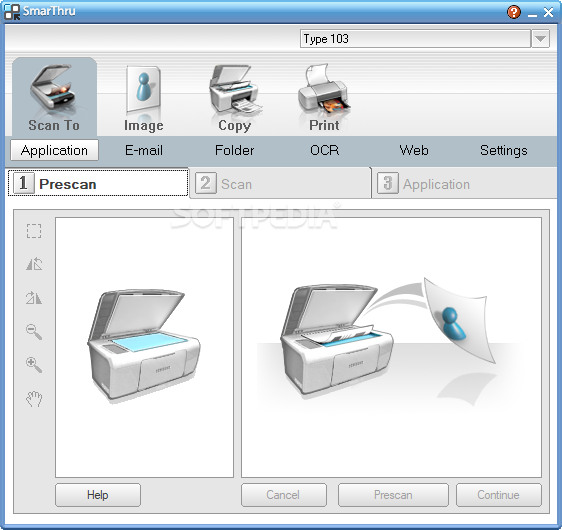The width and height of the screenshot is (562, 530).
Task: Click the Cancel button
Action: tap(284, 495)
